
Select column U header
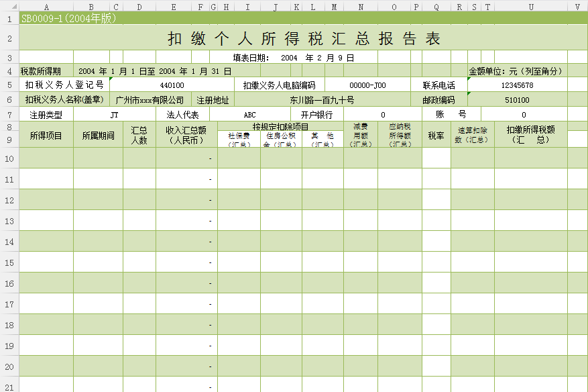[531, 7]
